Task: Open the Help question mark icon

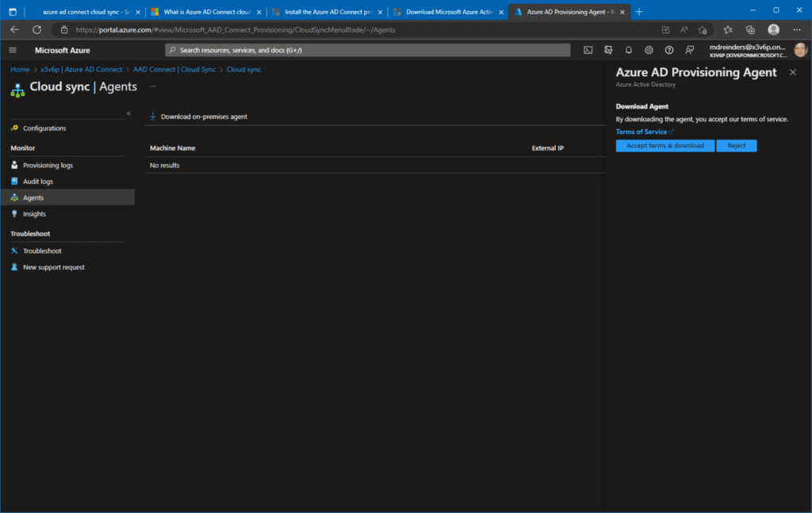Action: pyautogui.click(x=669, y=50)
